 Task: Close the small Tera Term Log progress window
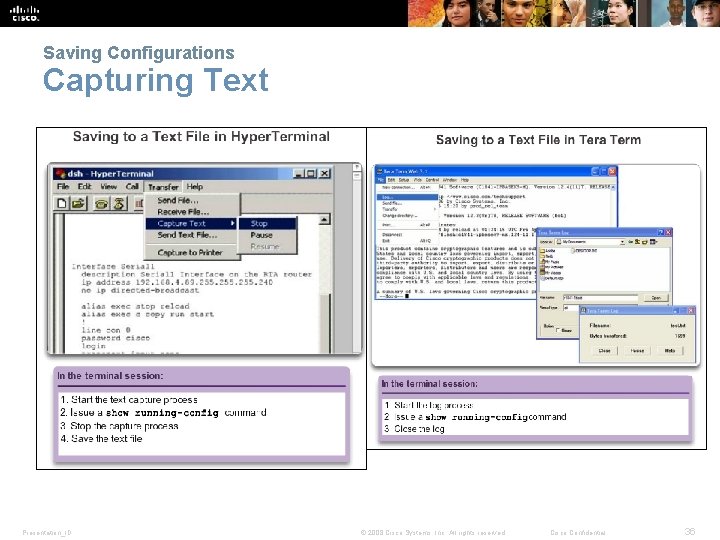pos(691,310)
